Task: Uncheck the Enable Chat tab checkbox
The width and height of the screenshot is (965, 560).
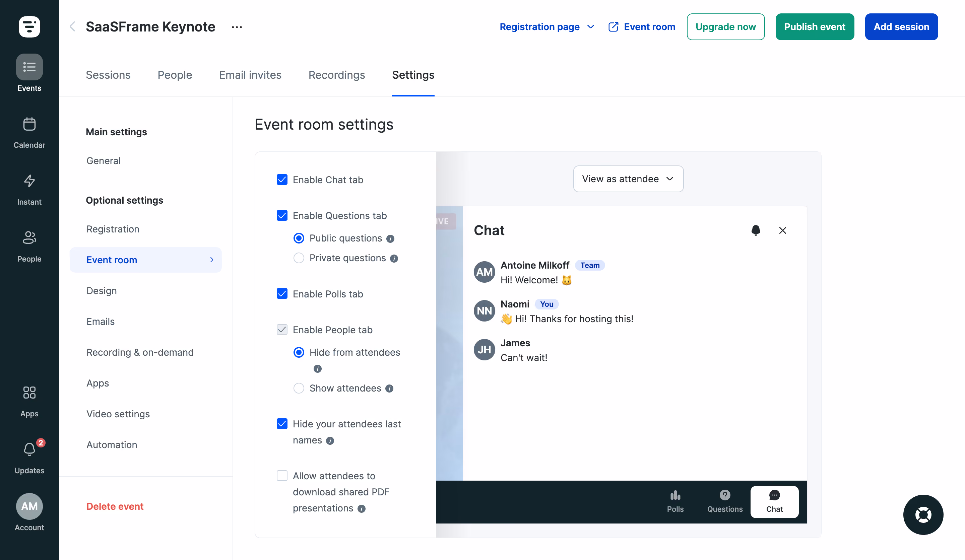Action: [282, 180]
